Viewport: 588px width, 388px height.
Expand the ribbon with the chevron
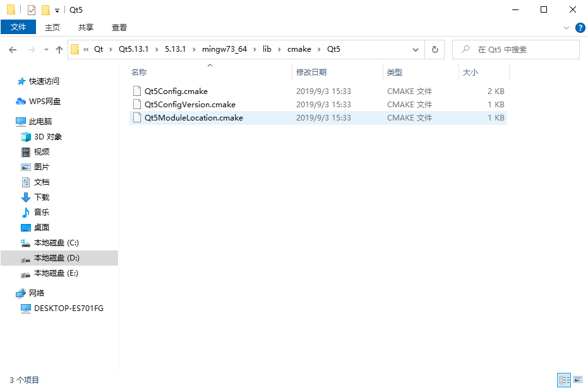(x=567, y=28)
